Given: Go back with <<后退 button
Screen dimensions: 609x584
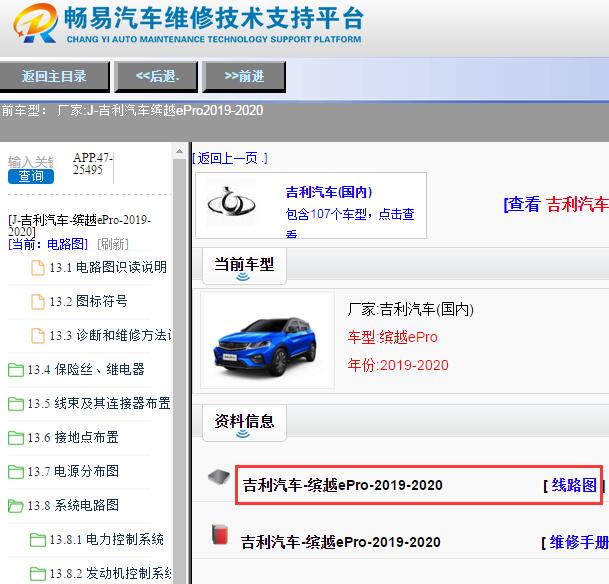Looking at the screenshot, I should coord(157,76).
